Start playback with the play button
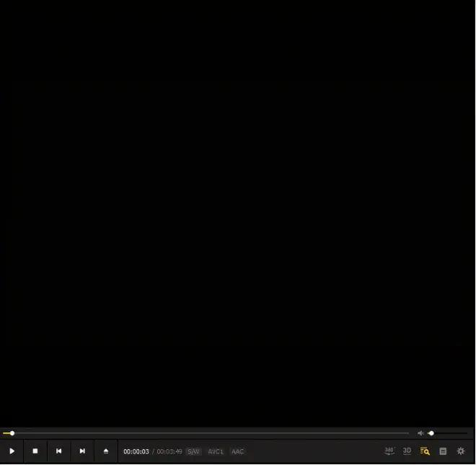476x465 pixels. pos(12,451)
